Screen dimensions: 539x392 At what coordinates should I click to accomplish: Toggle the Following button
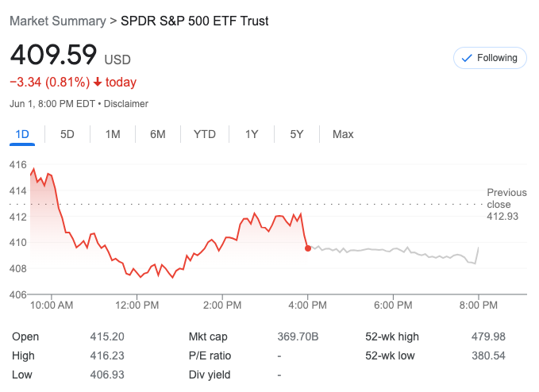[x=490, y=58]
